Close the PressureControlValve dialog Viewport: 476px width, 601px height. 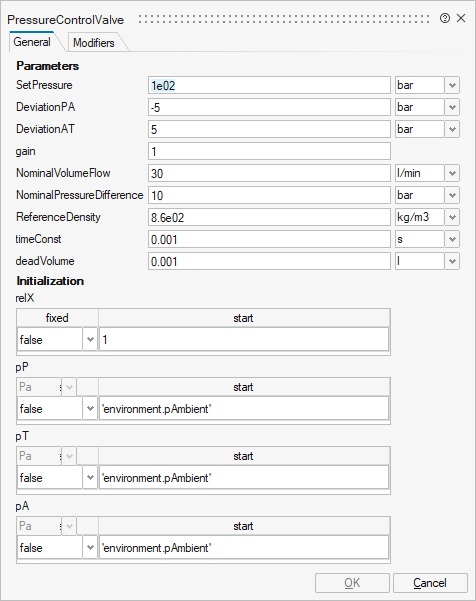click(461, 18)
